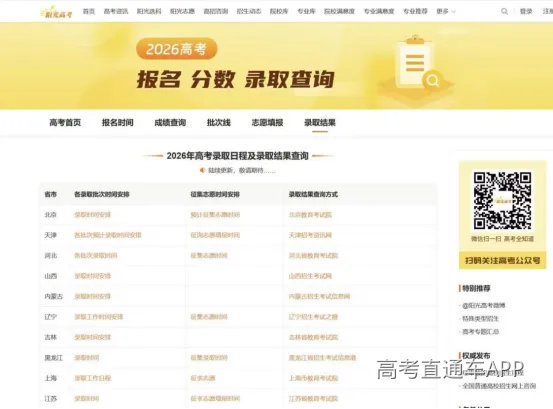Open 天津招考资讯网 result query link
This screenshot has width=553, height=409.
coord(310,235)
